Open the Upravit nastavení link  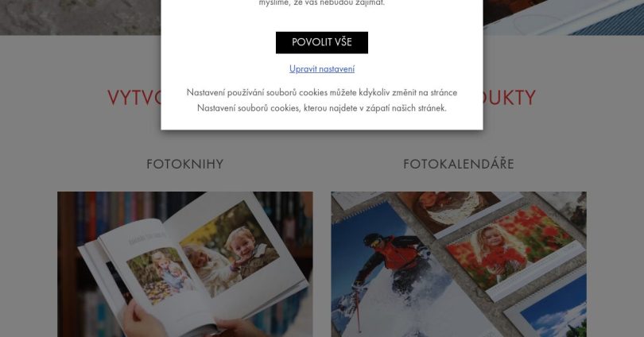tap(321, 68)
